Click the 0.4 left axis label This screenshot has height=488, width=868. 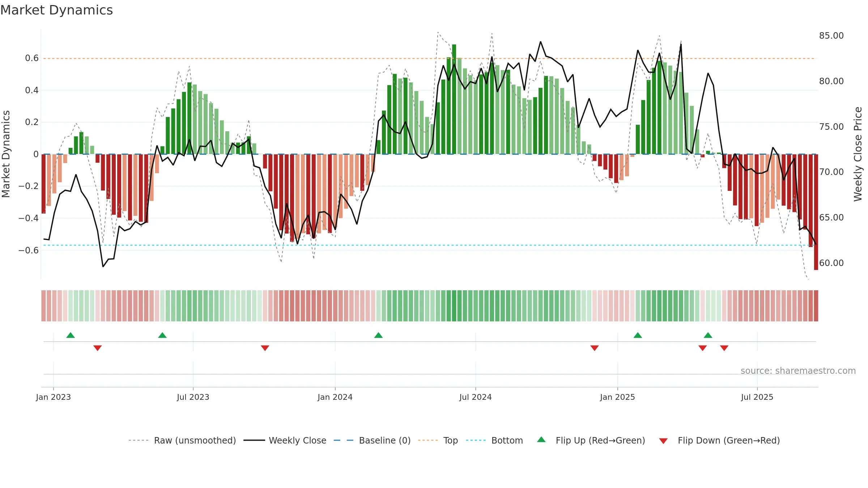pos(32,90)
